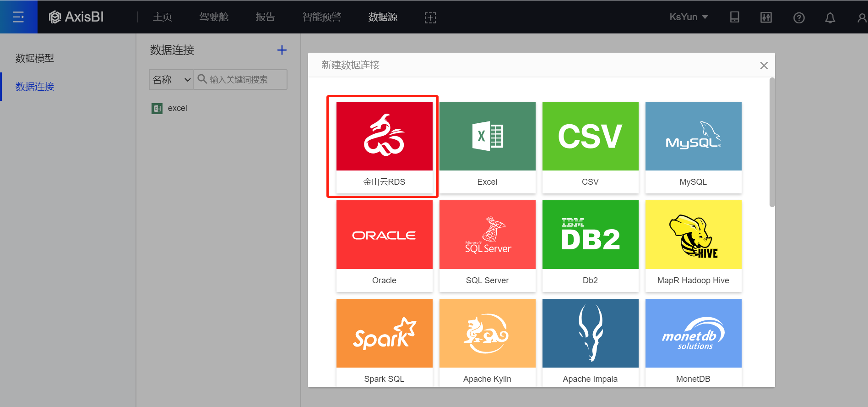The width and height of the screenshot is (868, 407).
Task: Open the book documentation icon
Action: click(x=735, y=17)
